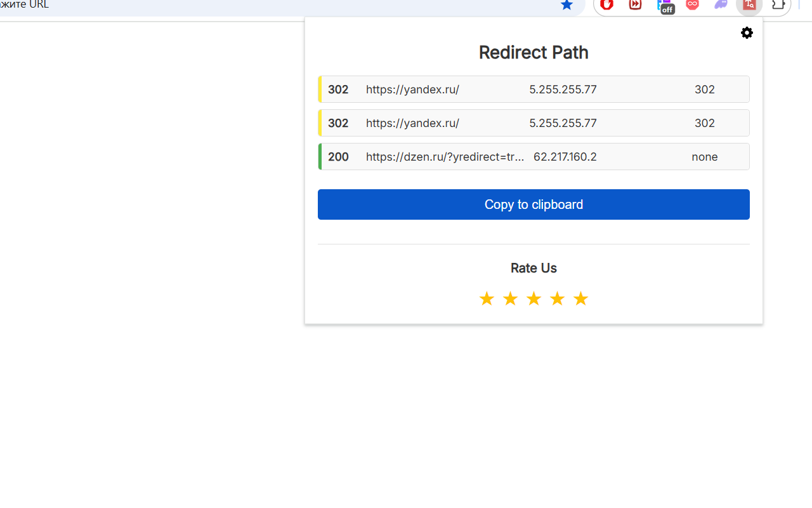Viewport: 812px width, 508px height.
Task: Click the blue bookmark star icon
Action: [566, 5]
